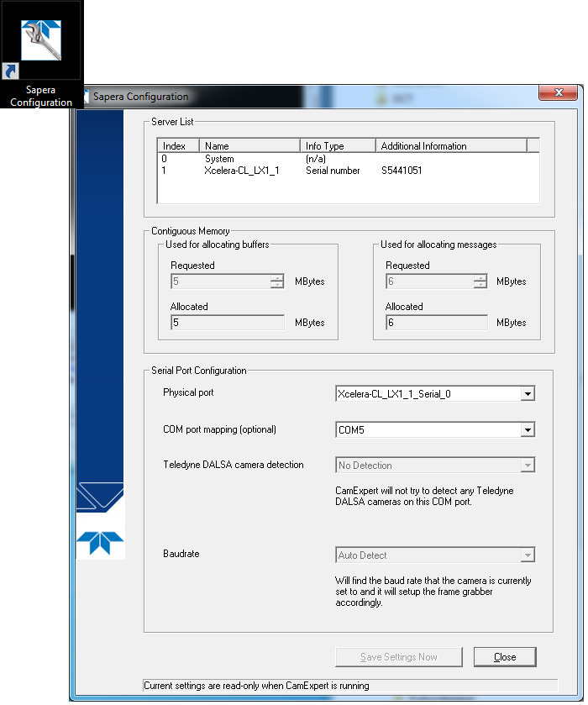This screenshot has width=588, height=705.
Task: Click the Name column header
Action: [x=249, y=146]
